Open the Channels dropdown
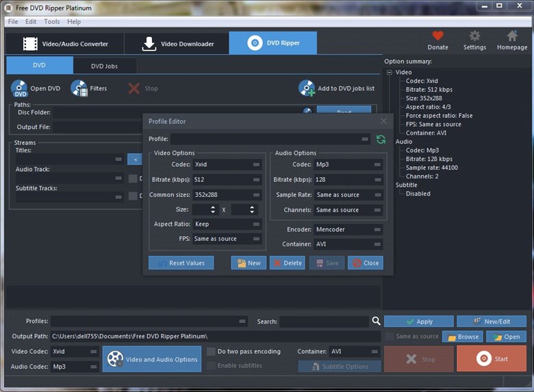 (348, 210)
